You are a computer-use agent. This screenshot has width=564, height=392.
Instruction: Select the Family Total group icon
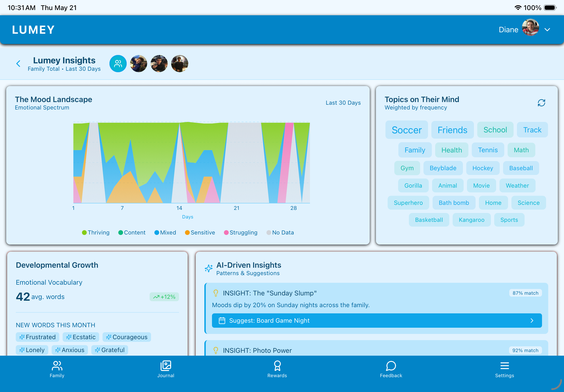pos(118,64)
